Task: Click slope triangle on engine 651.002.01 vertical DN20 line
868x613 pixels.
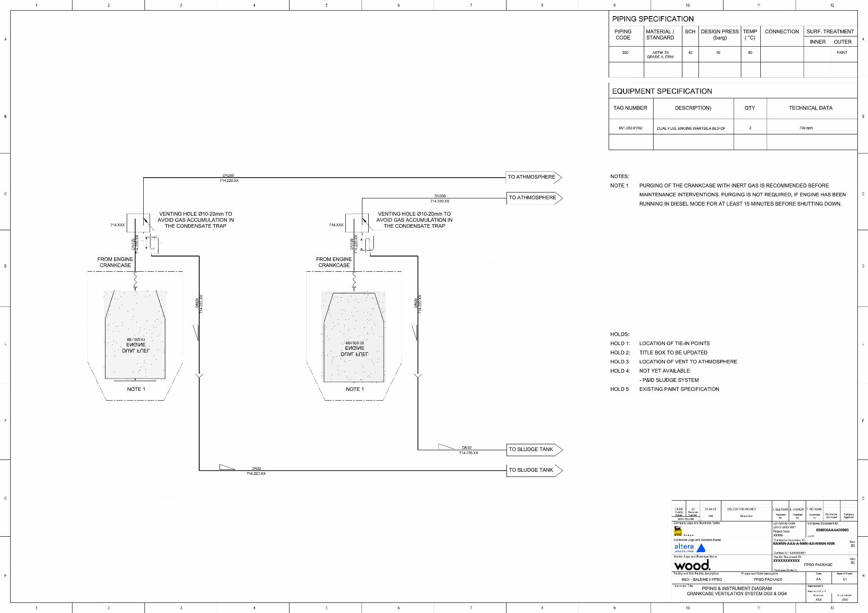Action: click(196, 332)
